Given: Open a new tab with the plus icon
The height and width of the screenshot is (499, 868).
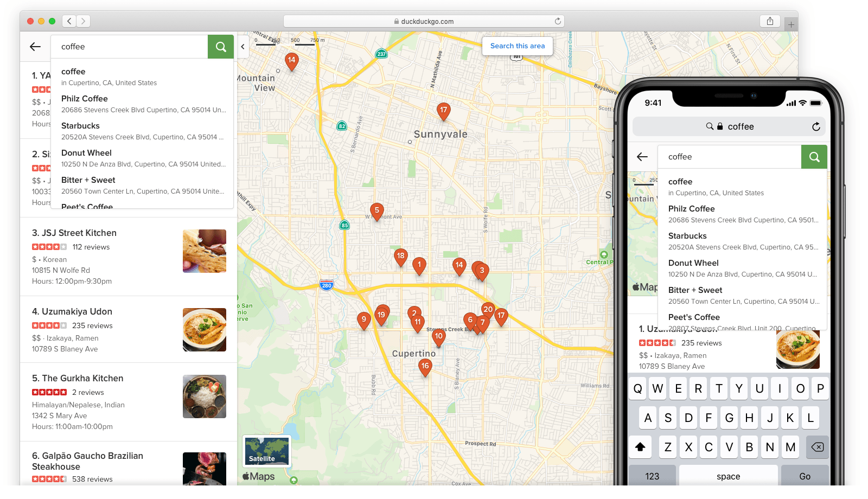Looking at the screenshot, I should pos(791,24).
